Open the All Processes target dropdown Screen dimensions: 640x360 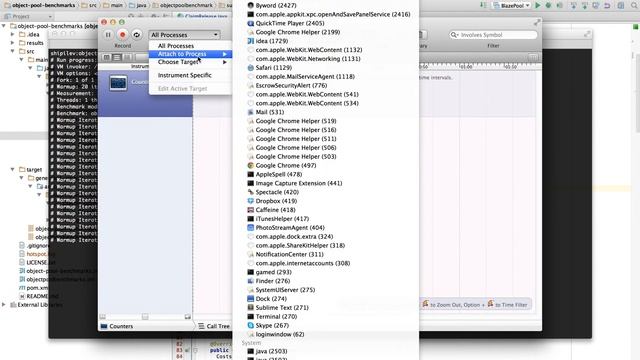coord(184,35)
